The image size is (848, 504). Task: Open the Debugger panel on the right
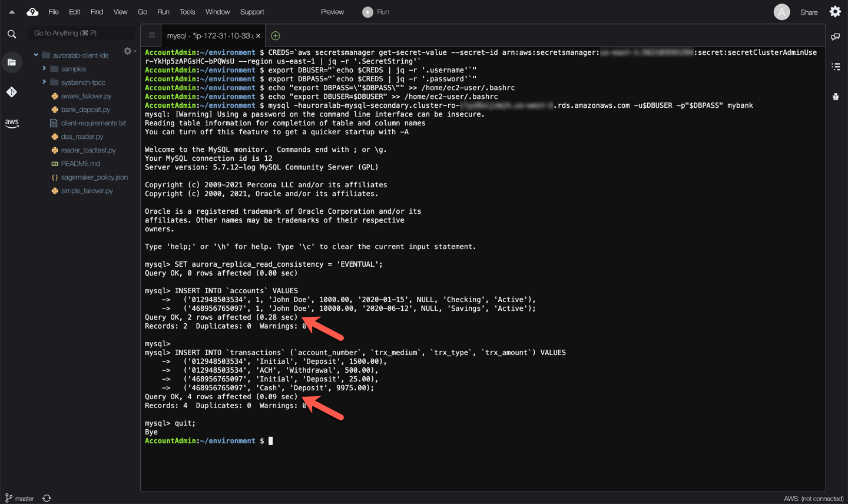point(836,97)
